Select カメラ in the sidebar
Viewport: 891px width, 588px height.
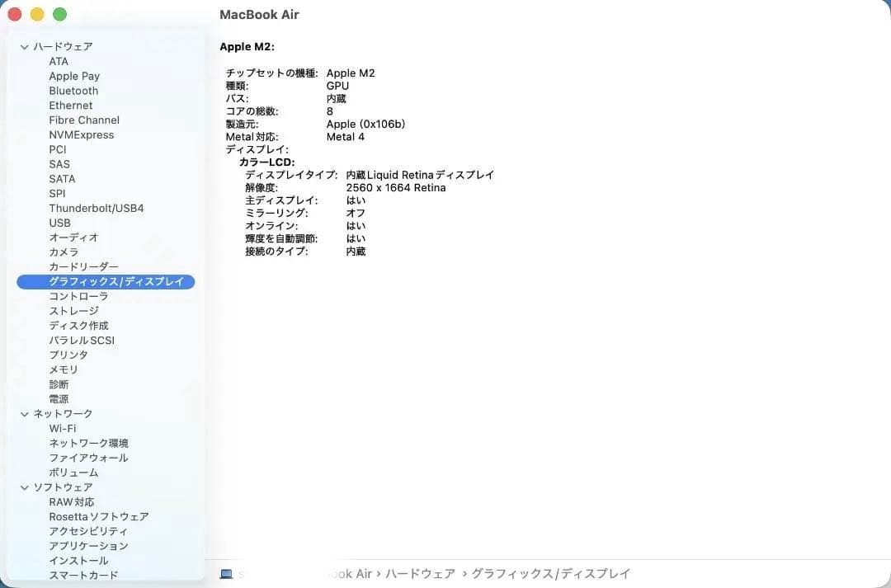(64, 252)
